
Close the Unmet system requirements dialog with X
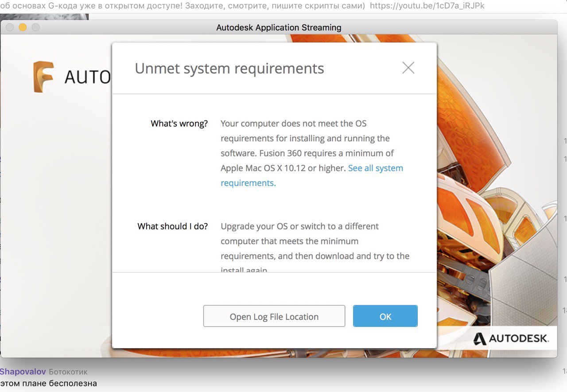[x=408, y=68]
